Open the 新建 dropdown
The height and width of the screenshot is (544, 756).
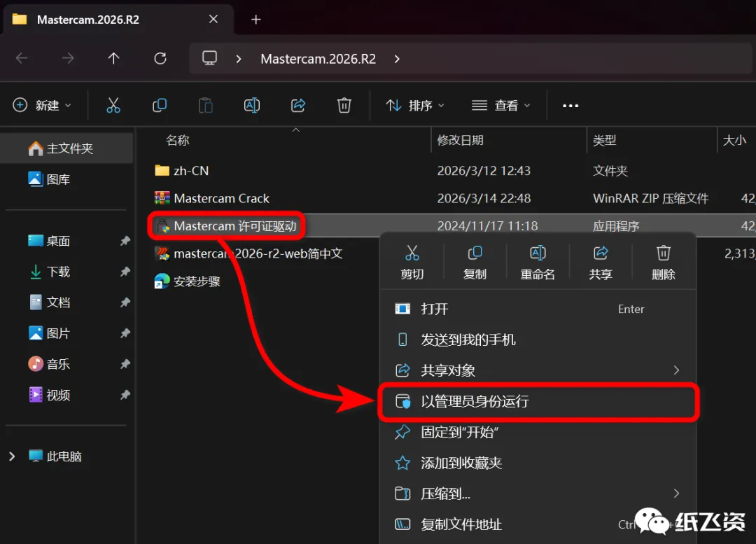pos(43,105)
